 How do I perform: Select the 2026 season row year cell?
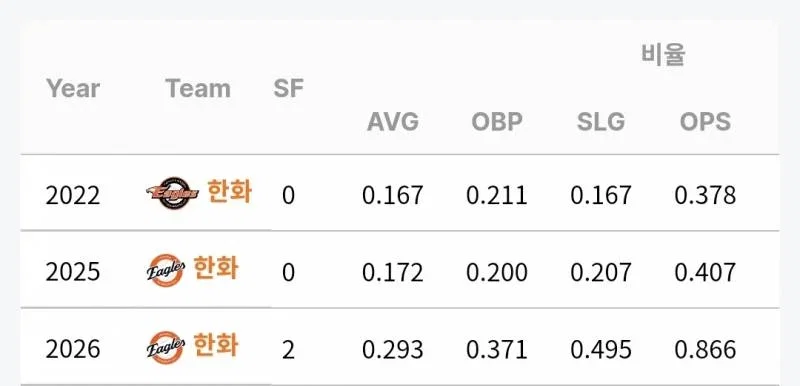tap(73, 350)
